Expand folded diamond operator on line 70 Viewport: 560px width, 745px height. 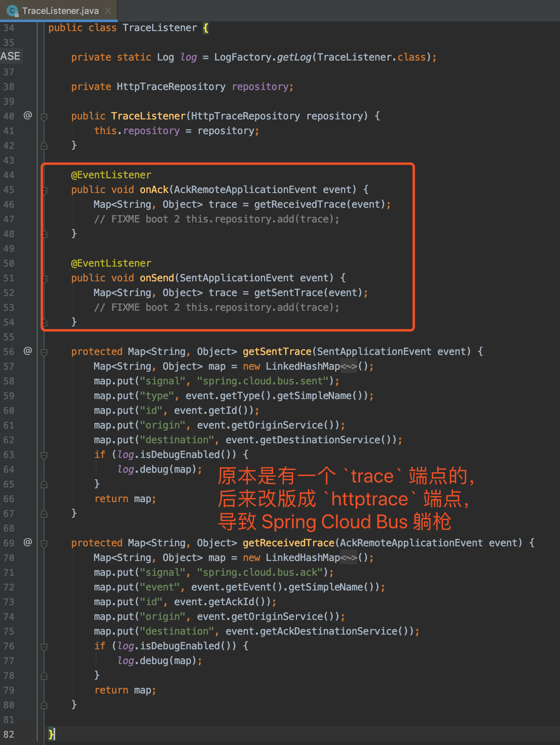point(349,558)
